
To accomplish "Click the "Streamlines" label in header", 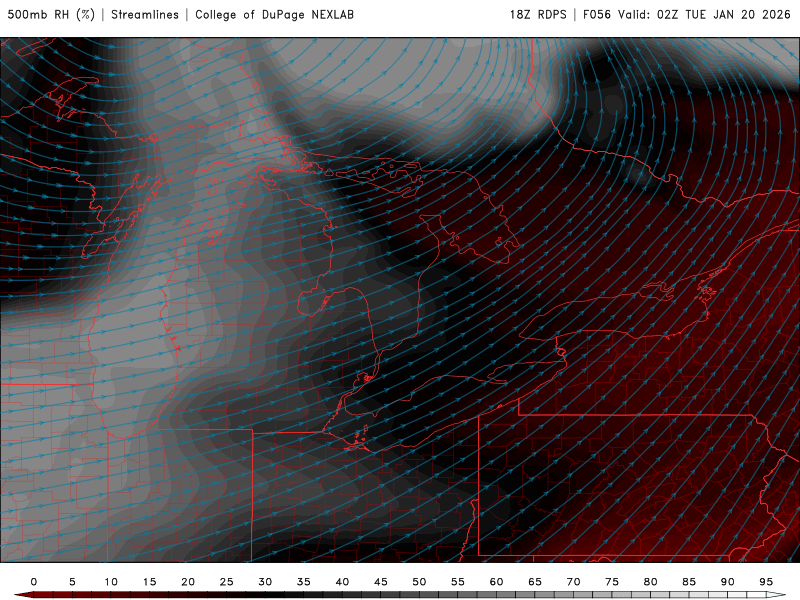I will coord(145,14).
